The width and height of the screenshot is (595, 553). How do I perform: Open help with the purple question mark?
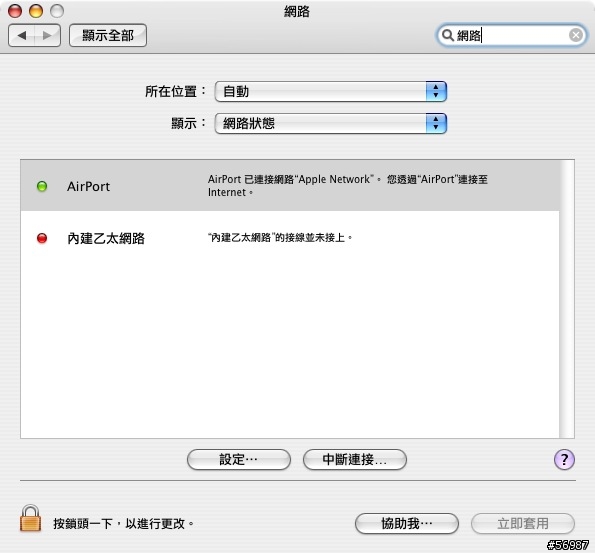(564, 460)
